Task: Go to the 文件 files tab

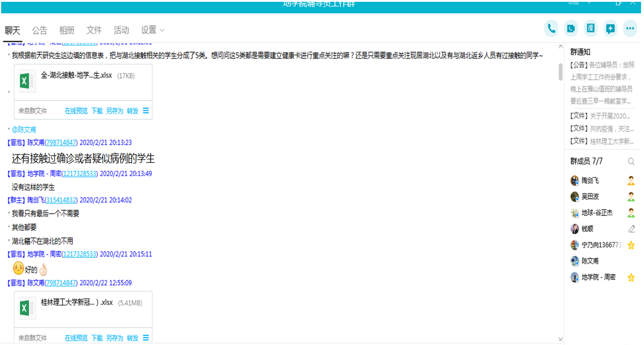Action: tap(94, 30)
